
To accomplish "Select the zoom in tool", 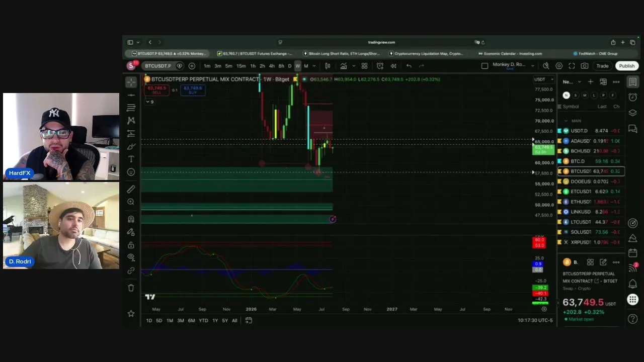I will click(x=131, y=202).
